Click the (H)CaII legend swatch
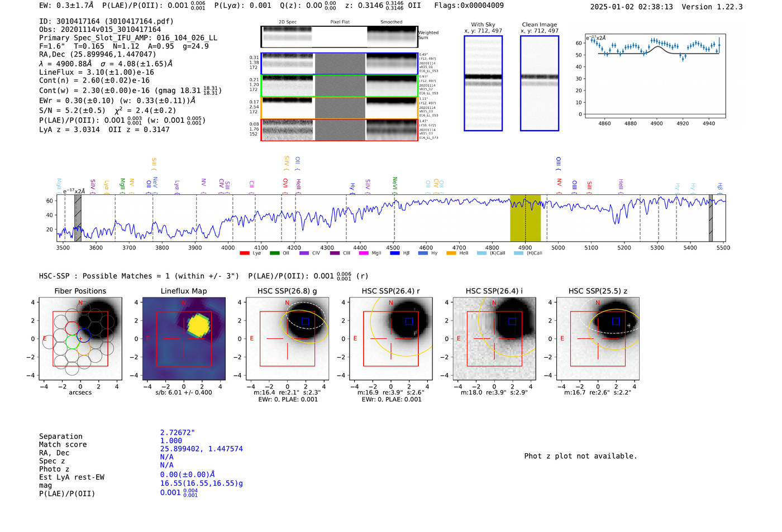Screen dimensions: 782x532 click(x=518, y=253)
